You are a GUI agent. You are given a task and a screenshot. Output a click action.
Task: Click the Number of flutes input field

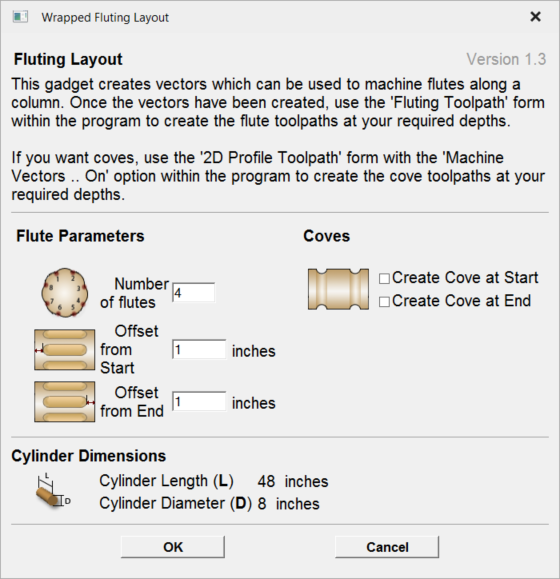point(194,293)
